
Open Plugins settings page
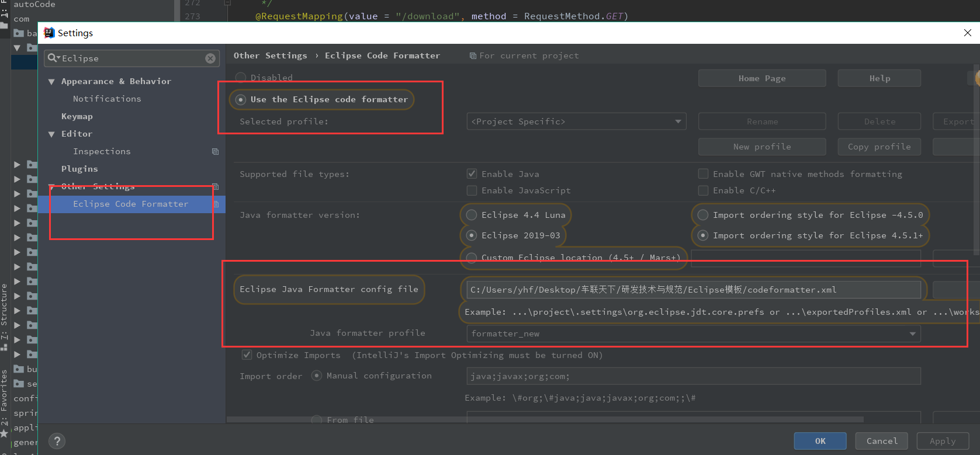79,169
